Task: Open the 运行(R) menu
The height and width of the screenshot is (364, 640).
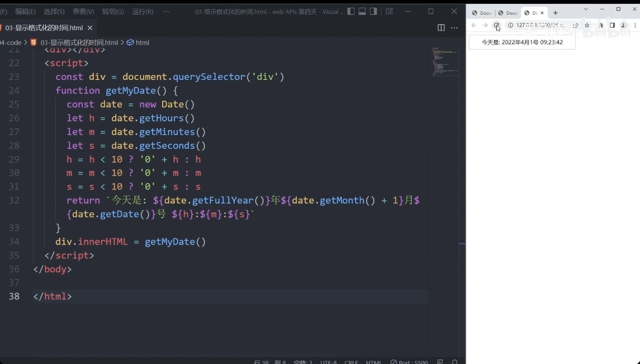Action: (143, 12)
